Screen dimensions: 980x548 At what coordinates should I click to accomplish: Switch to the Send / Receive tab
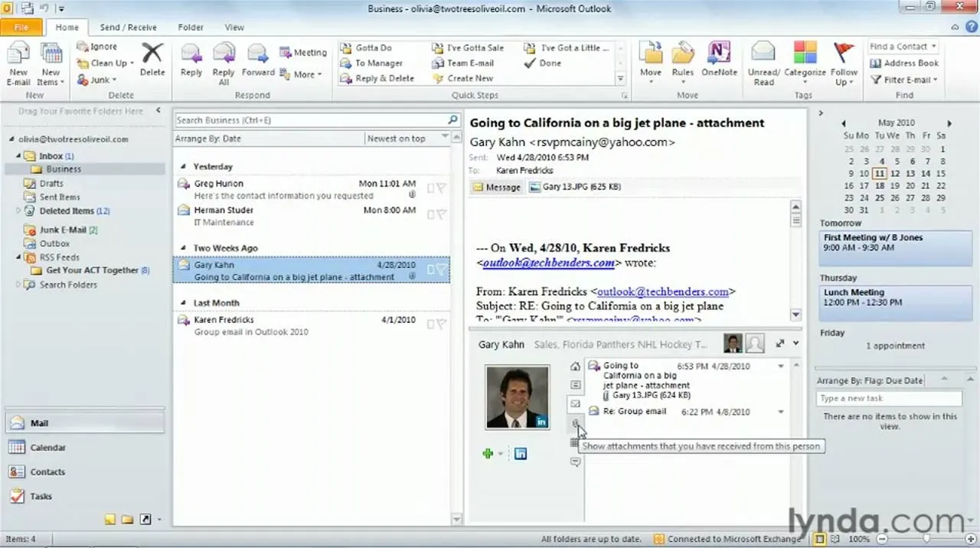[128, 28]
